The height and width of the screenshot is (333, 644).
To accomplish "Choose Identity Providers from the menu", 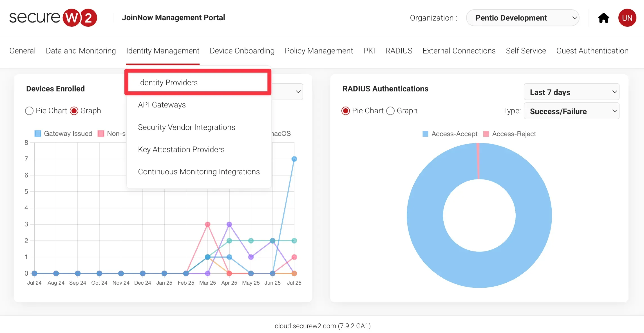I will pyautogui.click(x=168, y=82).
